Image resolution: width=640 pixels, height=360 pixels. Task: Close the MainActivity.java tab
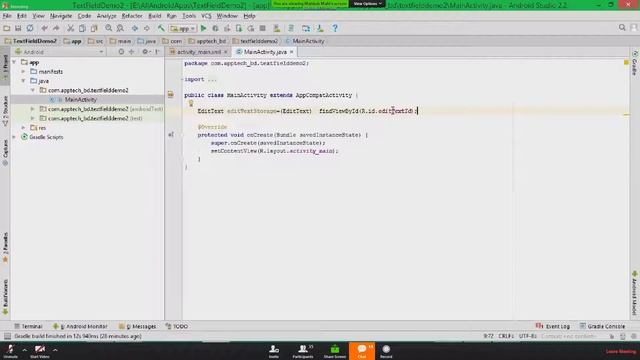291,52
